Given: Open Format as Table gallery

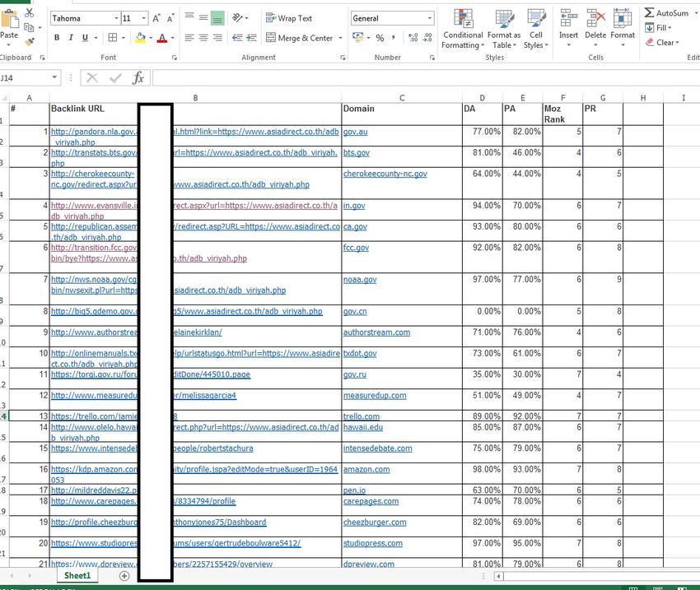Looking at the screenshot, I should coord(504,29).
